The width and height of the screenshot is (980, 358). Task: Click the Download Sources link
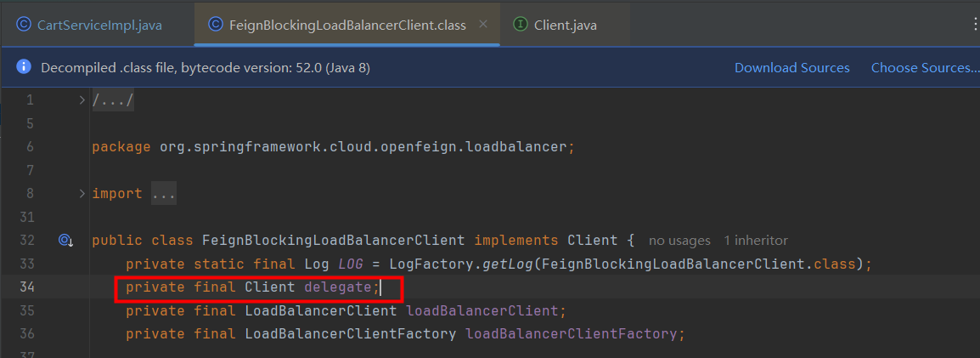coord(791,68)
